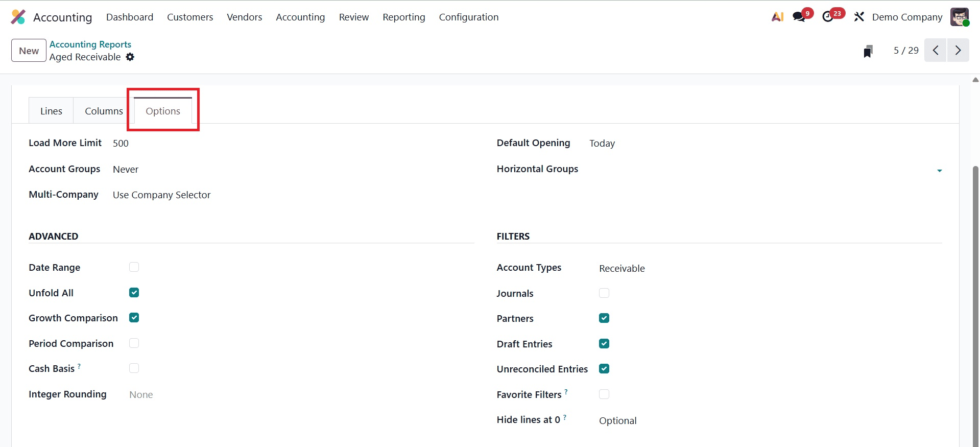980x447 pixels.
Task: Uncheck the Unfold All checkbox
Action: (x=134, y=293)
